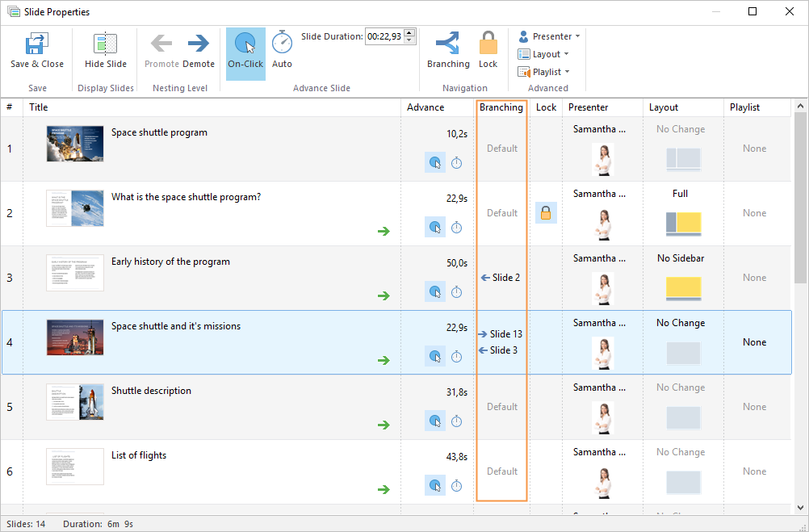Enable auto-advance timer for slide 1
The height and width of the screenshot is (532, 809).
coord(456,163)
